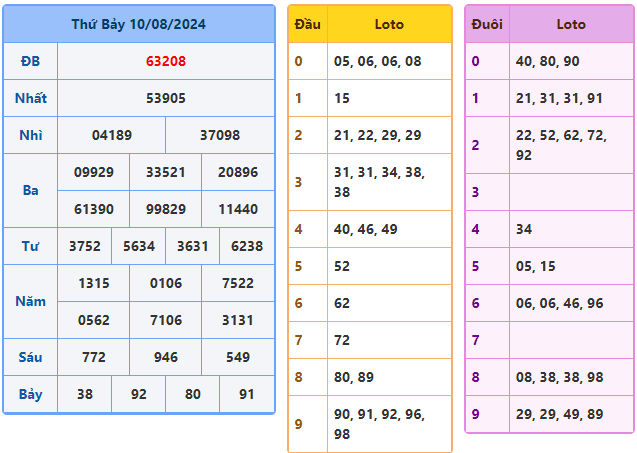Select first prize number 53905
Viewport: 637px width, 453px height.
(x=165, y=98)
